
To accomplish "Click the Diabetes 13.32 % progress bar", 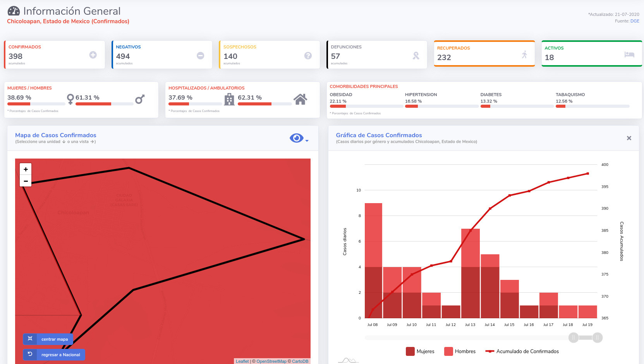I will (x=517, y=106).
